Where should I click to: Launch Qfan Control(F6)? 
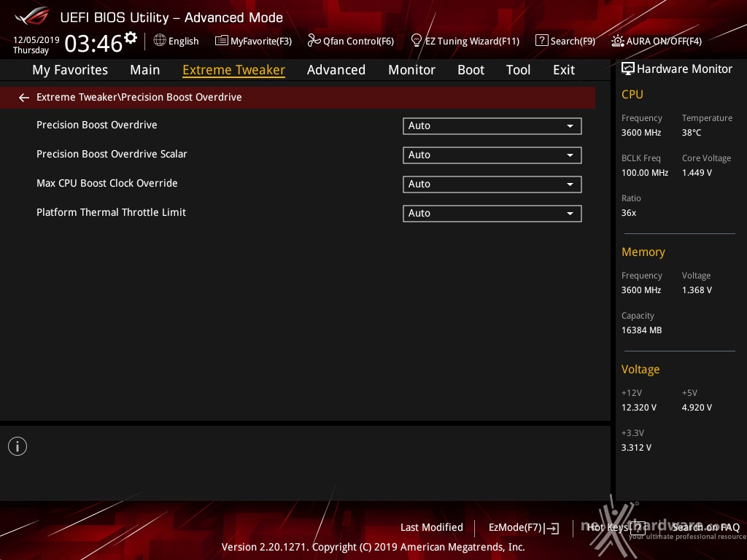click(x=358, y=42)
